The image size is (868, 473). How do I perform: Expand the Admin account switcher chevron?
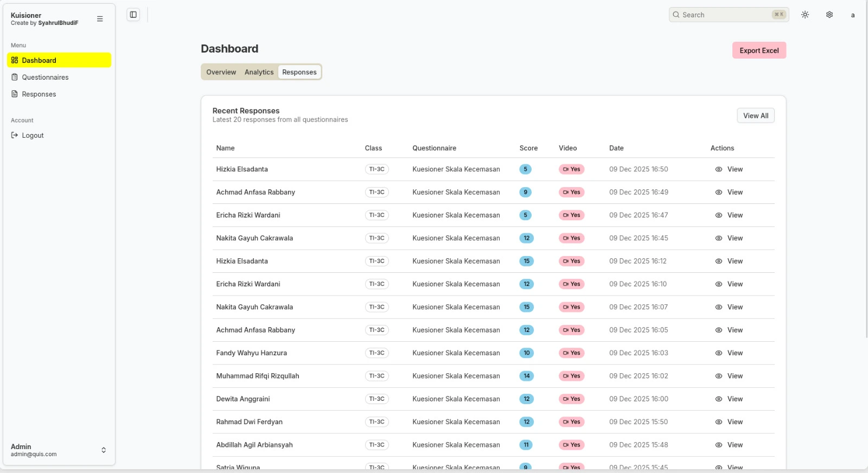point(104,450)
